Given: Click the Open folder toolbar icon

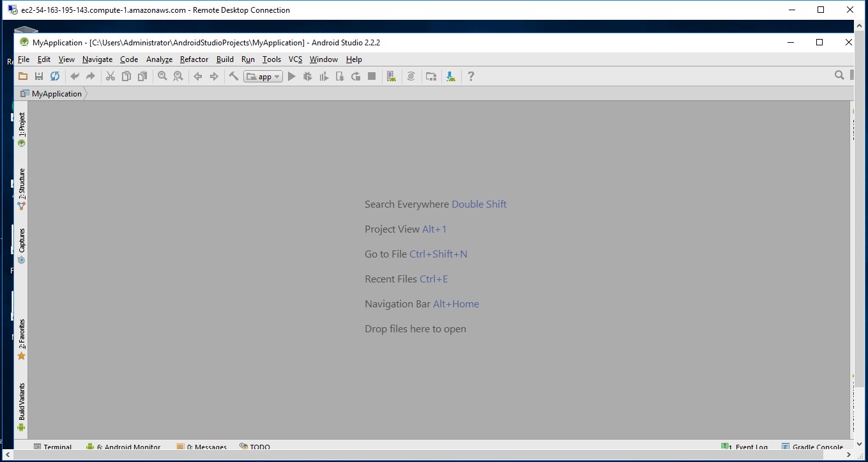Looking at the screenshot, I should [23, 76].
